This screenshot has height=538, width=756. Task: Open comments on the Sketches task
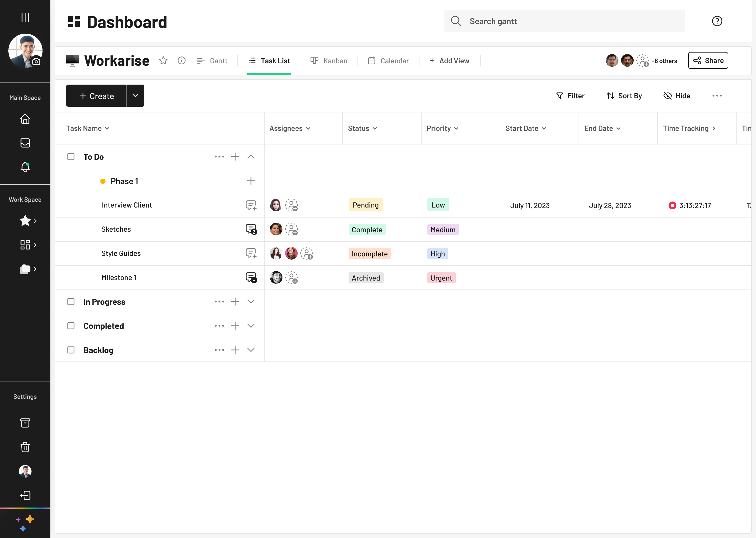[251, 229]
